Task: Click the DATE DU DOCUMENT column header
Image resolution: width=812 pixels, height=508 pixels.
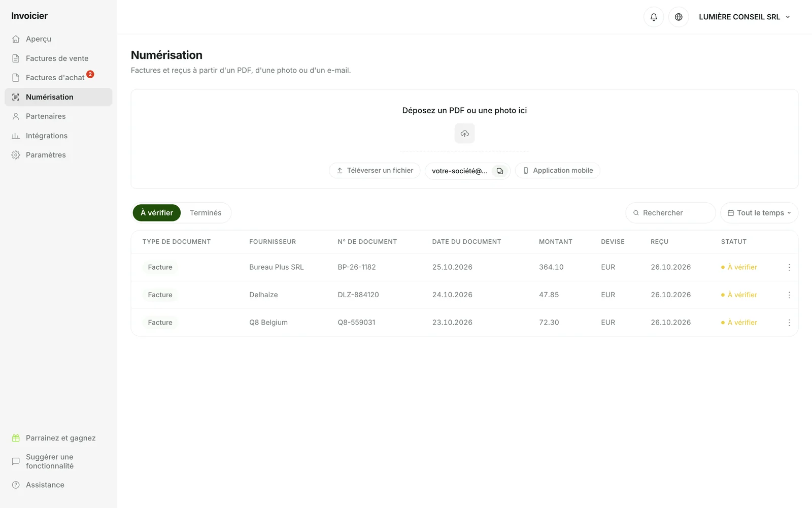Action: pyautogui.click(x=466, y=242)
